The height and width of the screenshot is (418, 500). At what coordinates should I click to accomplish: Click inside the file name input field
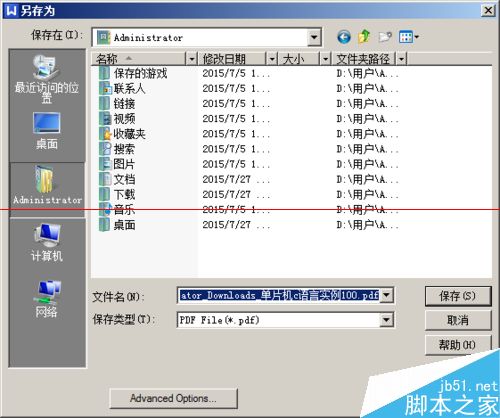(279, 295)
